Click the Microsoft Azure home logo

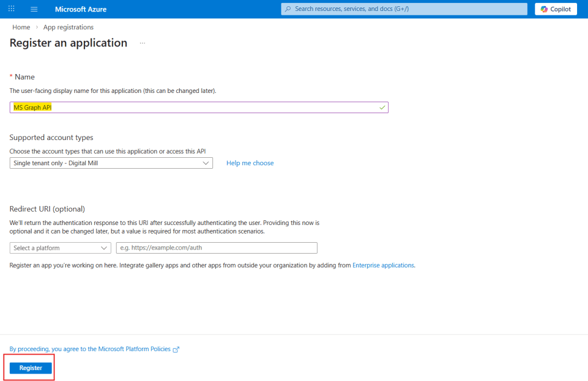[x=80, y=9]
